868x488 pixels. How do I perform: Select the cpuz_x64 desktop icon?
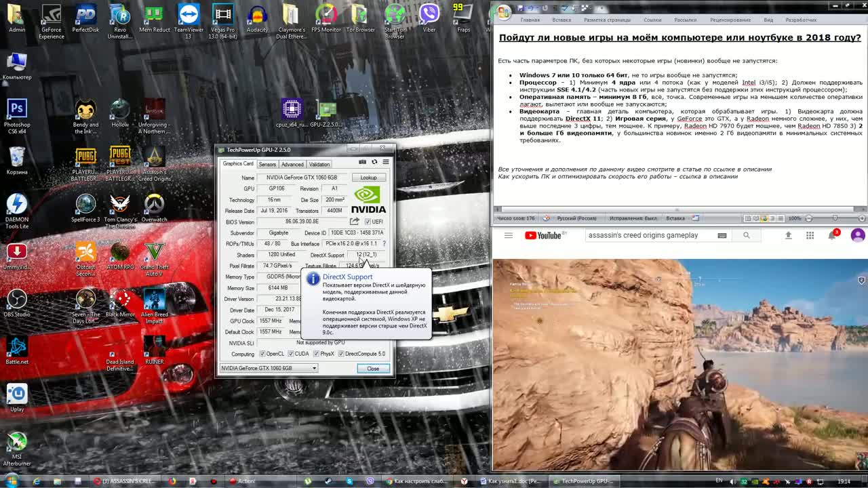coord(292,114)
